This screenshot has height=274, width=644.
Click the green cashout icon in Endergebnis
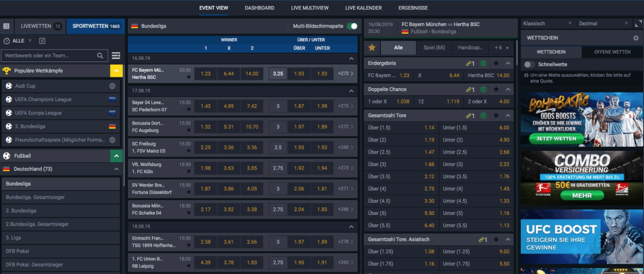(484, 64)
